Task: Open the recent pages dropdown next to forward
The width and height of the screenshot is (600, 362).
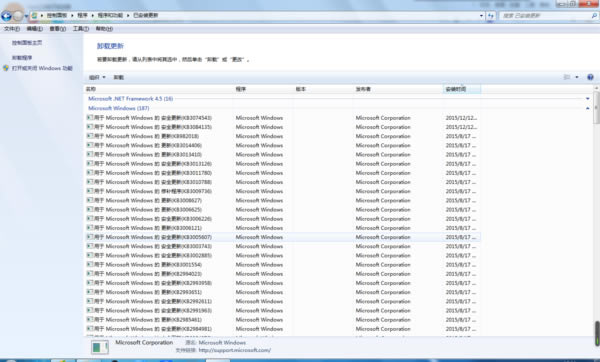Action: [x=26, y=16]
